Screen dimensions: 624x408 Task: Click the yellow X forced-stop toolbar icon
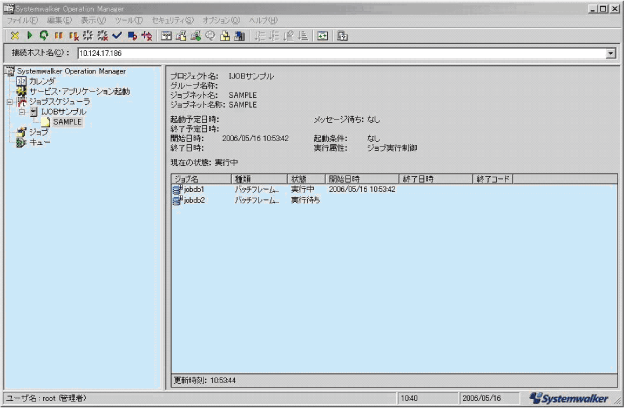tap(15, 36)
